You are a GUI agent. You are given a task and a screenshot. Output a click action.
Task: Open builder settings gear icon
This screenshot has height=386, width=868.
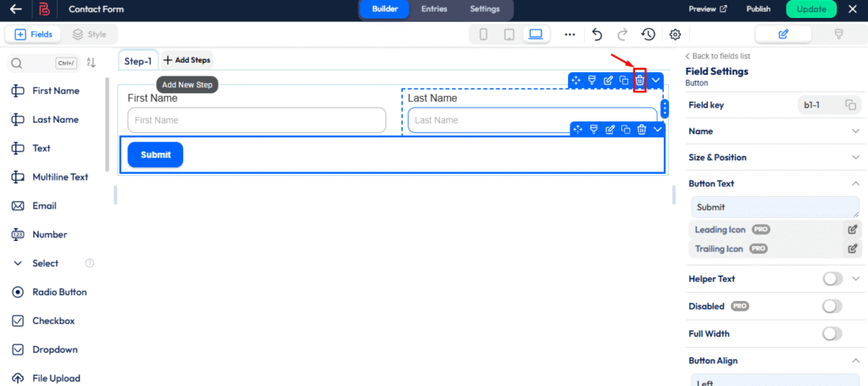pyautogui.click(x=674, y=35)
